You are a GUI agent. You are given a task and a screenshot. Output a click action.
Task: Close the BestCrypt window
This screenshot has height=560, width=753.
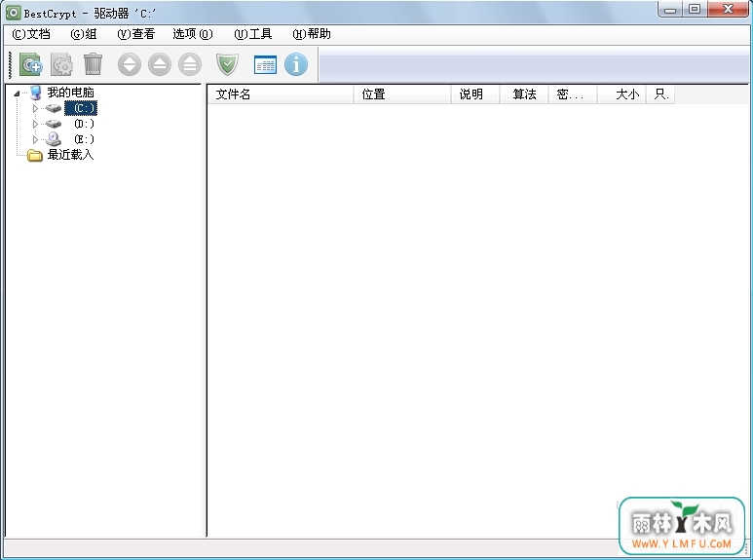[728, 9]
